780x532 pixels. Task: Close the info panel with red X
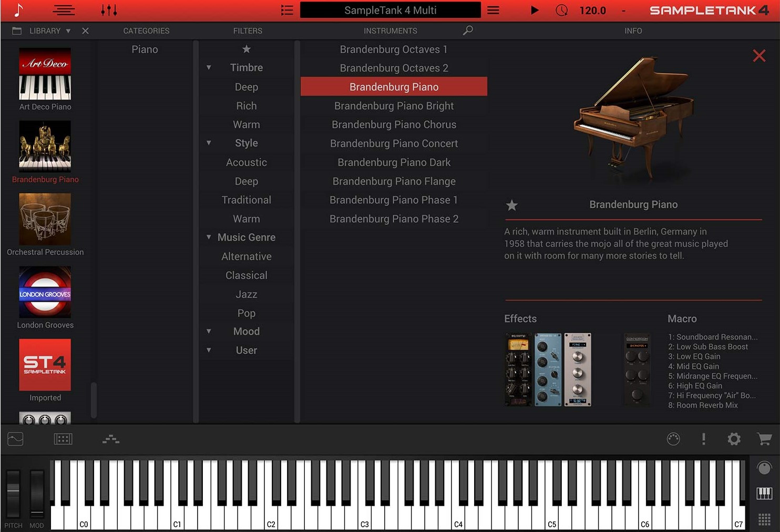pos(759,55)
